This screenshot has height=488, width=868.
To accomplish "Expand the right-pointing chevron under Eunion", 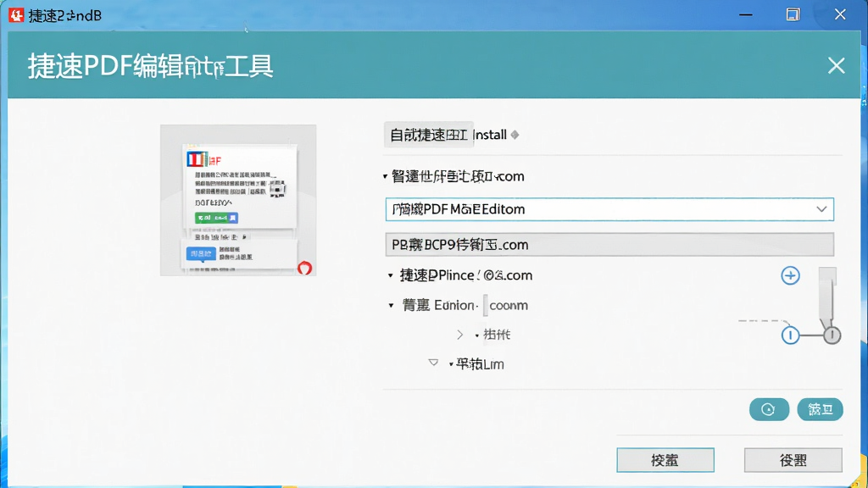I will tap(460, 335).
